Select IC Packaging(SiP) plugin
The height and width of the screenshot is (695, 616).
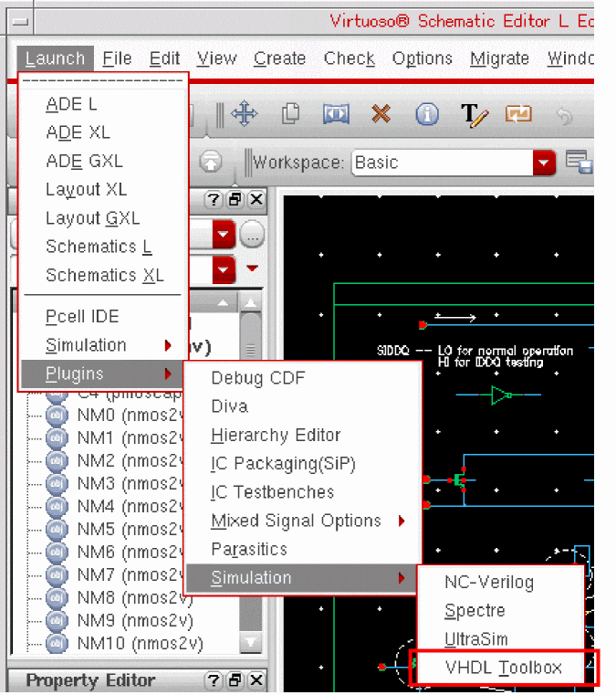point(303,464)
